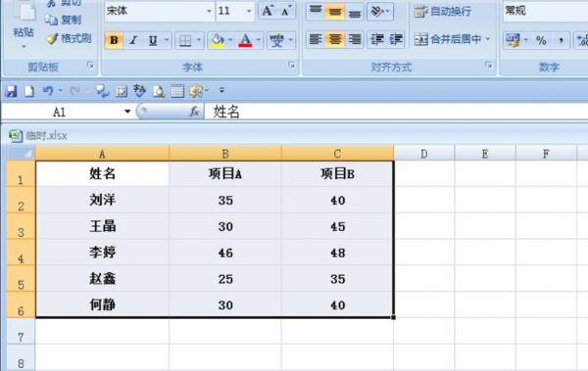Select header cell 项目B

point(337,174)
